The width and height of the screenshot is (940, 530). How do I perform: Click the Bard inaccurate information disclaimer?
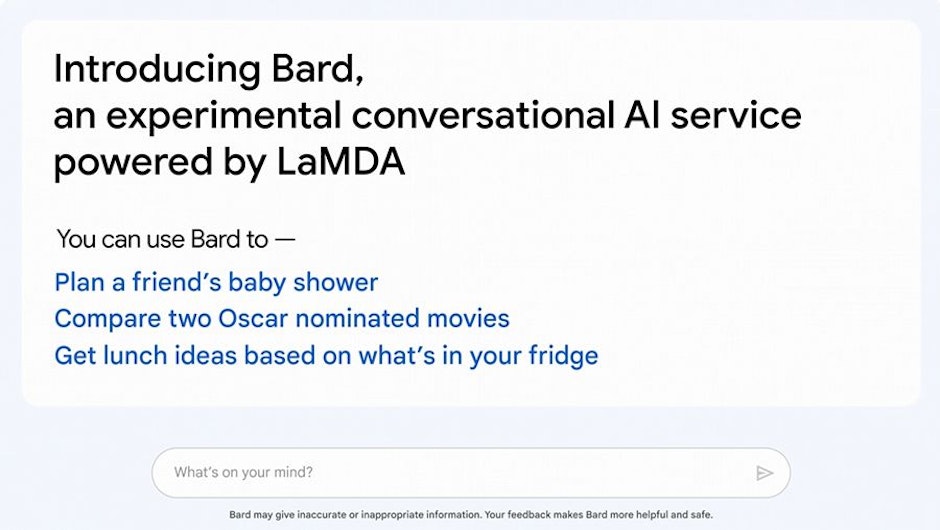tap(471, 514)
